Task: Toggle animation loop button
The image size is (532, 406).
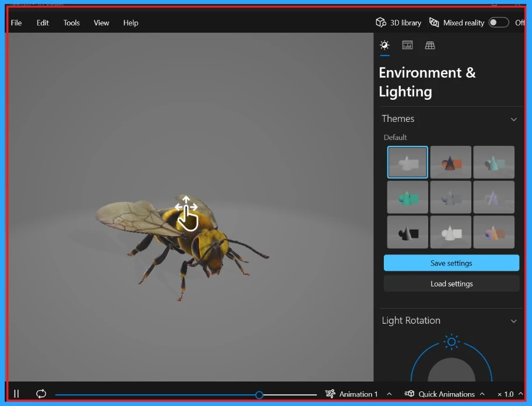Action: (41, 394)
